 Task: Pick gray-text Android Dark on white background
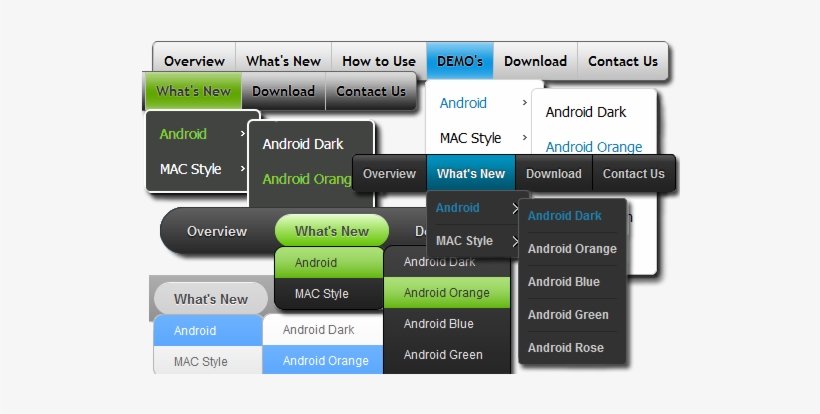tap(318, 330)
